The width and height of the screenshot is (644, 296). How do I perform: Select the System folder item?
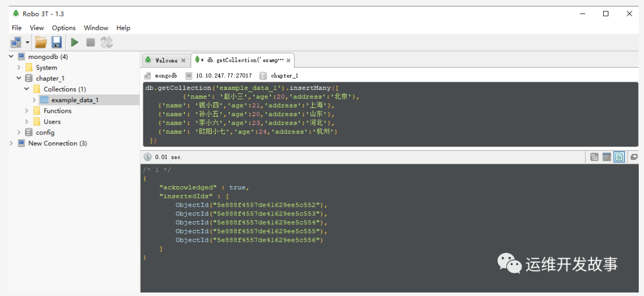pyautogui.click(x=47, y=67)
